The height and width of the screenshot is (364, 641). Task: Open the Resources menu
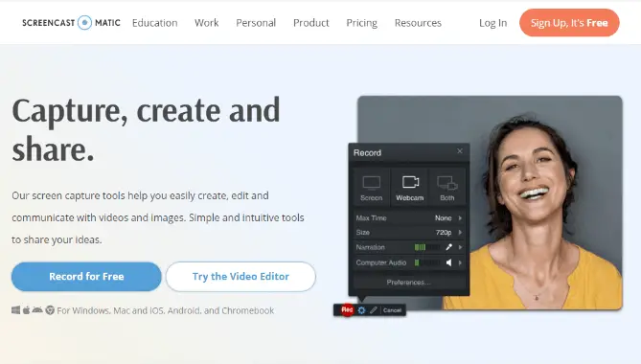click(418, 23)
